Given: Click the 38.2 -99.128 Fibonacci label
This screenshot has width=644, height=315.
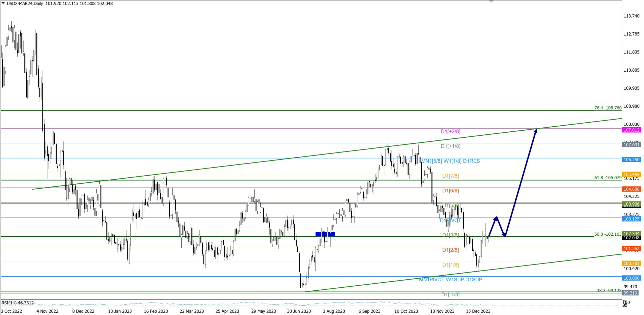Looking at the screenshot, I should (609, 290).
